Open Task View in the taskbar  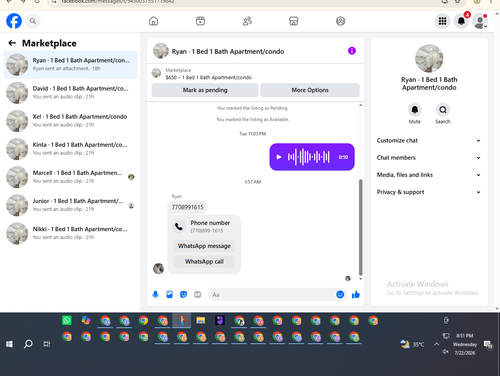click(x=47, y=344)
